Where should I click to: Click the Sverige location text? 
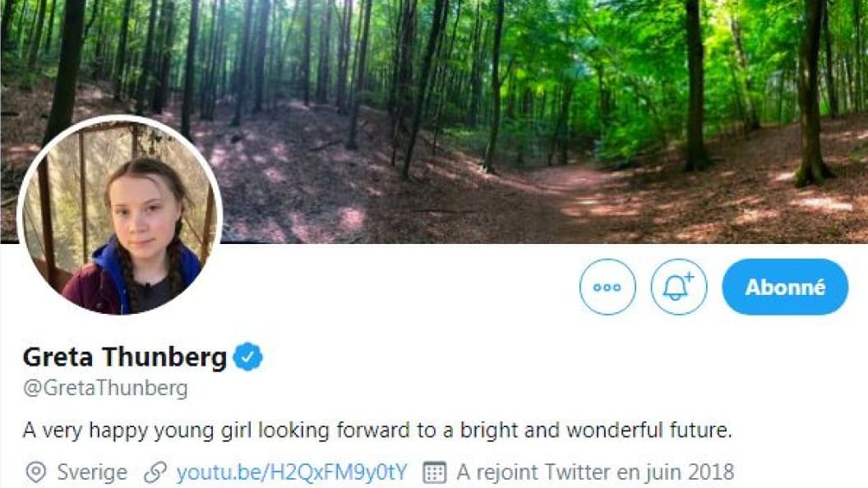pyautogui.click(x=92, y=472)
